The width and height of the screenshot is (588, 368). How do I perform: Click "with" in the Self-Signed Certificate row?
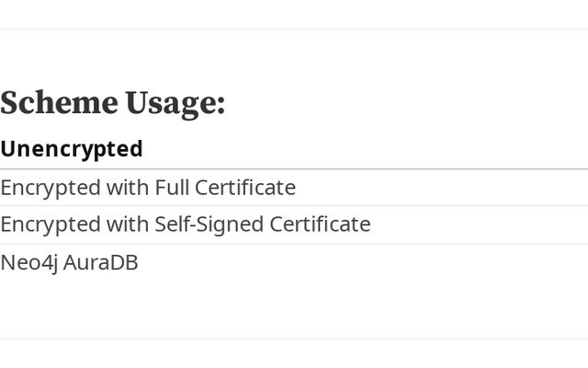point(128,224)
